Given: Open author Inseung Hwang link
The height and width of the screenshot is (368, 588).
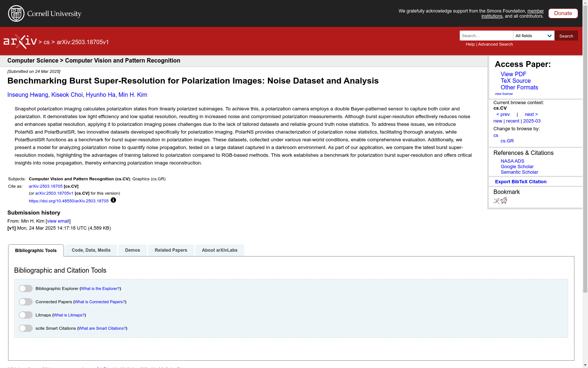Looking at the screenshot, I should click(x=28, y=95).
